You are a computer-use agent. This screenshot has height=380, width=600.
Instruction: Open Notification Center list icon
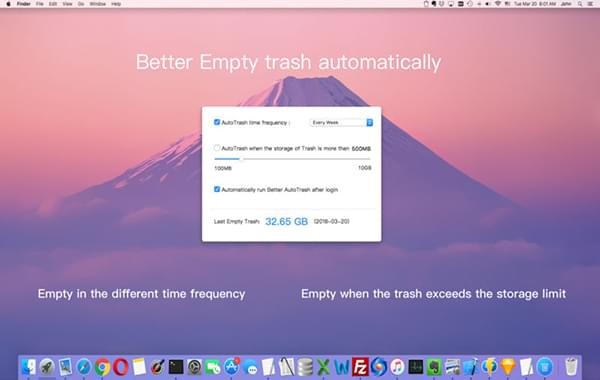[590, 4]
